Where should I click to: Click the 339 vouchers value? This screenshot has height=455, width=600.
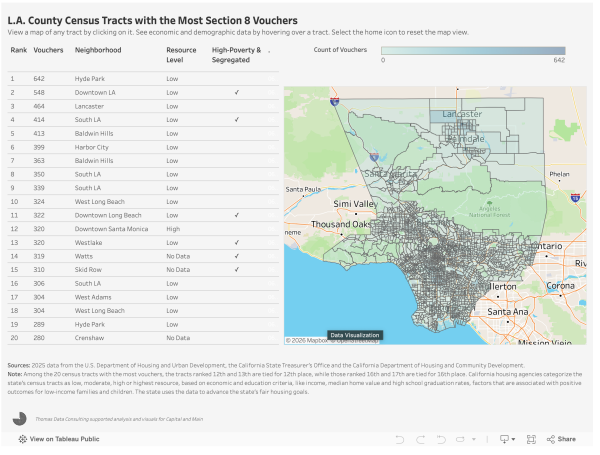point(39,188)
